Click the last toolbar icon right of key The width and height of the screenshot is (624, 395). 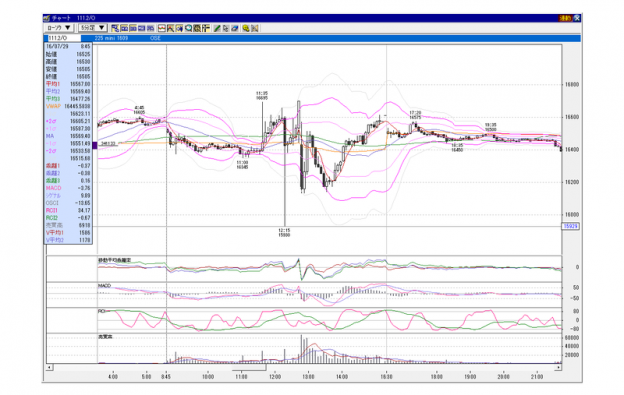(x=254, y=28)
